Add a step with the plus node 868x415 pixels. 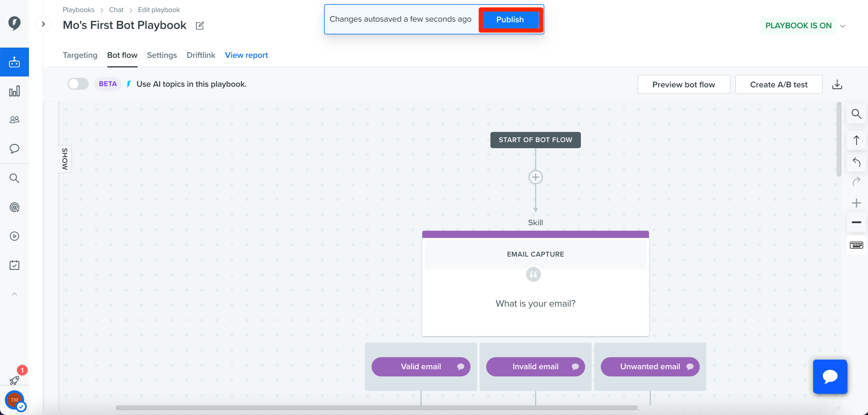[535, 177]
